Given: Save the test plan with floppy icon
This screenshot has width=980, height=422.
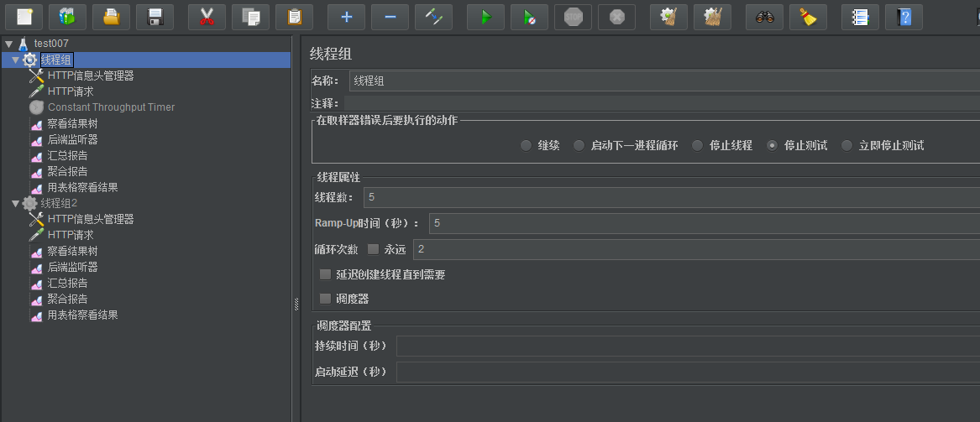Looking at the screenshot, I should pyautogui.click(x=155, y=17).
